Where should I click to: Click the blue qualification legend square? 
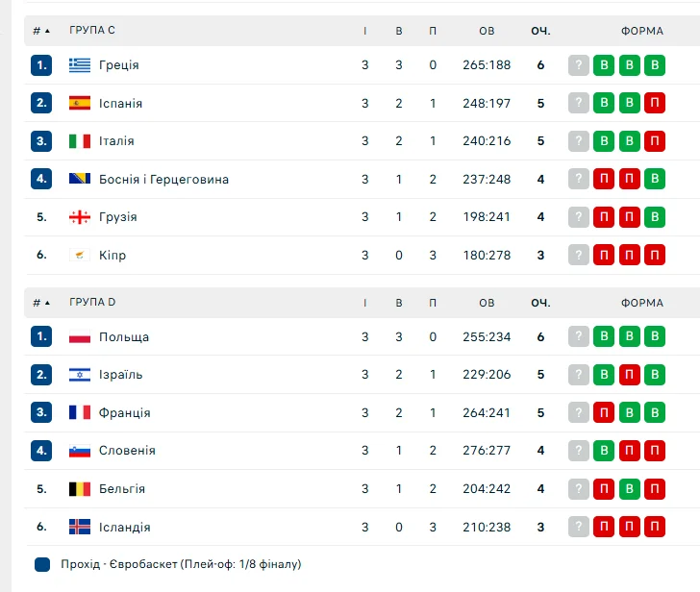[42, 564]
